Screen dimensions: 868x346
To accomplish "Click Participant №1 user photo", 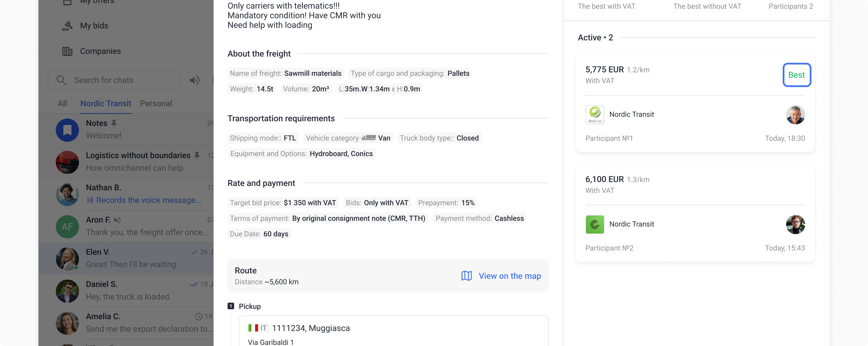I will pos(795,115).
